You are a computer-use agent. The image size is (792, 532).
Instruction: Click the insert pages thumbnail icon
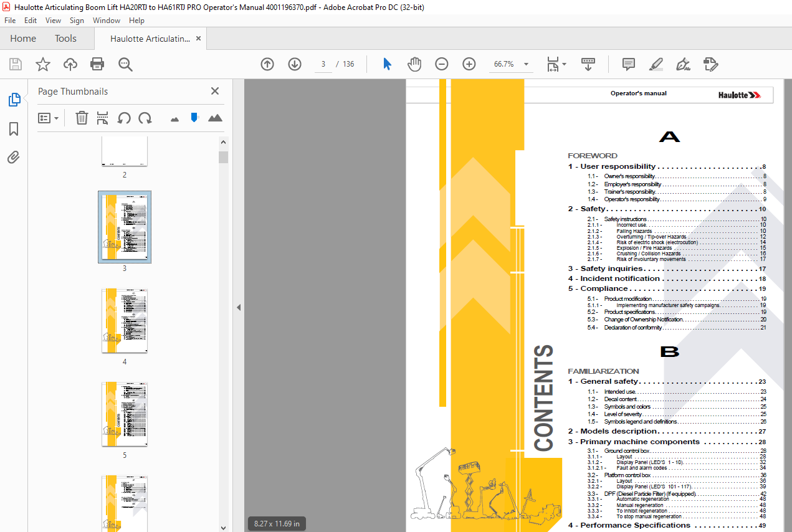pyautogui.click(x=103, y=118)
